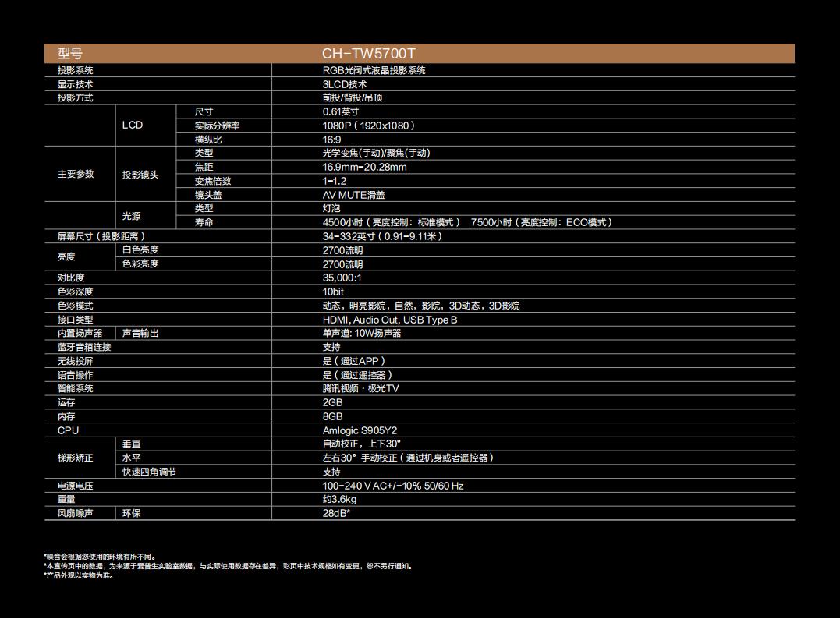Click the 型号 header label
This screenshot has height=619, width=840.
(69, 54)
